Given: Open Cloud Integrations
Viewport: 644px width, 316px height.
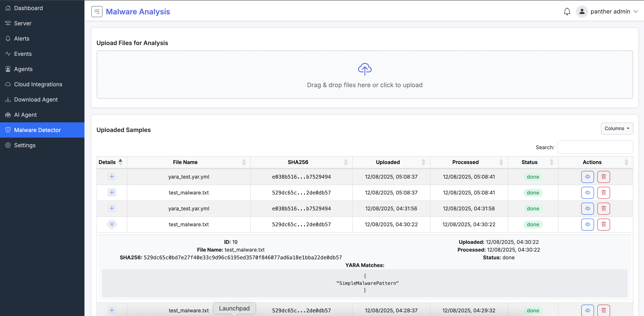Looking at the screenshot, I should (x=38, y=84).
